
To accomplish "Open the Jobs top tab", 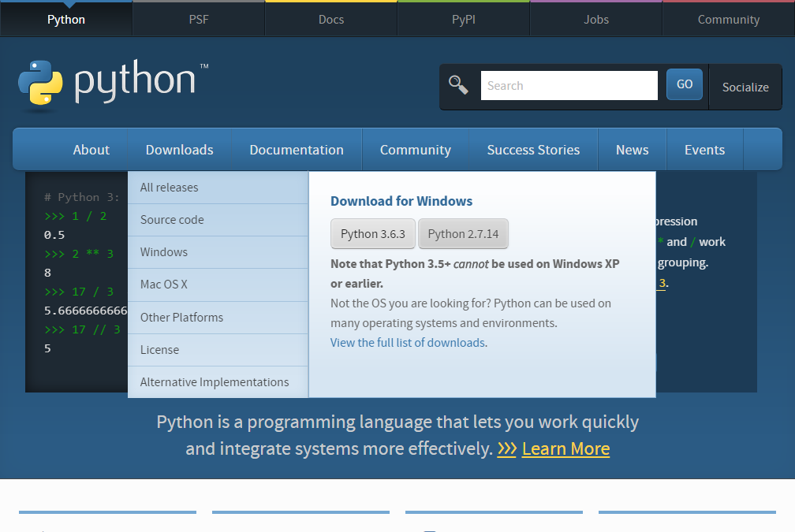I will 595,19.
